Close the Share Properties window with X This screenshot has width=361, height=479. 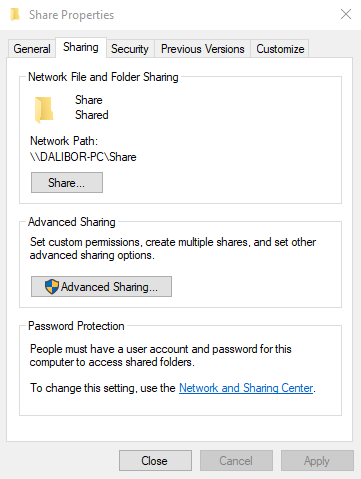coord(346,14)
